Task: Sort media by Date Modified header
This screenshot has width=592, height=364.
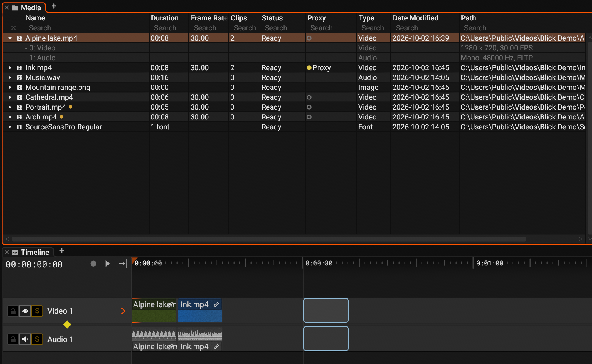Action: pos(416,18)
